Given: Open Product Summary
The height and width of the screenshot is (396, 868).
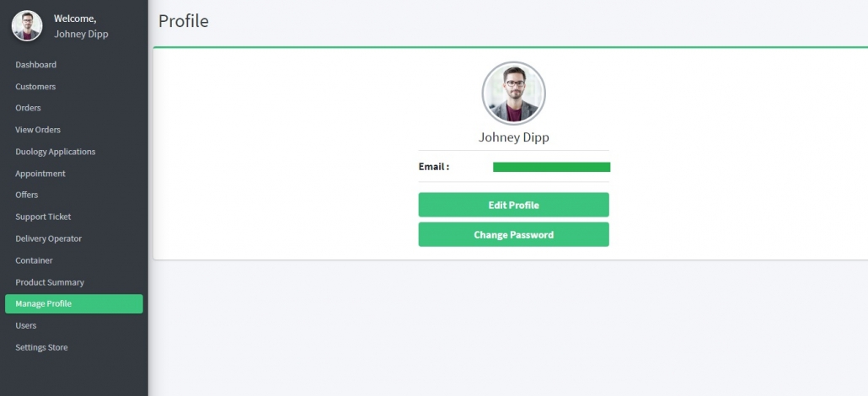Looking at the screenshot, I should pos(50,282).
